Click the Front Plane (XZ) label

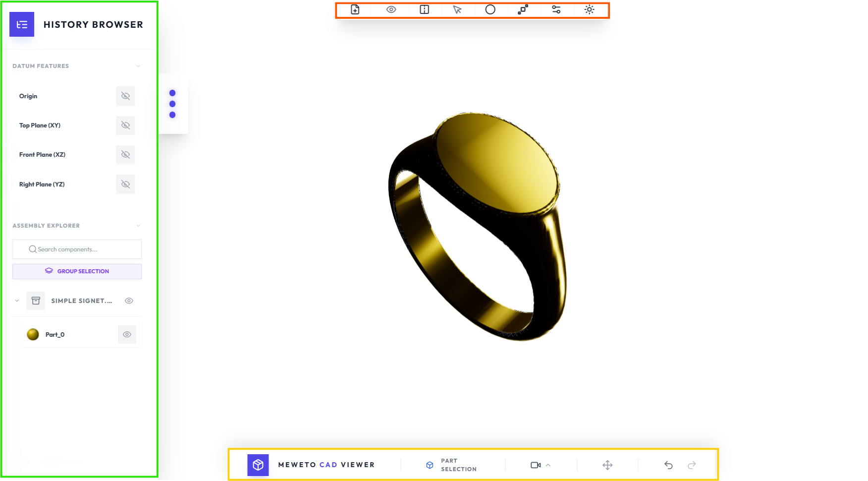click(x=42, y=155)
